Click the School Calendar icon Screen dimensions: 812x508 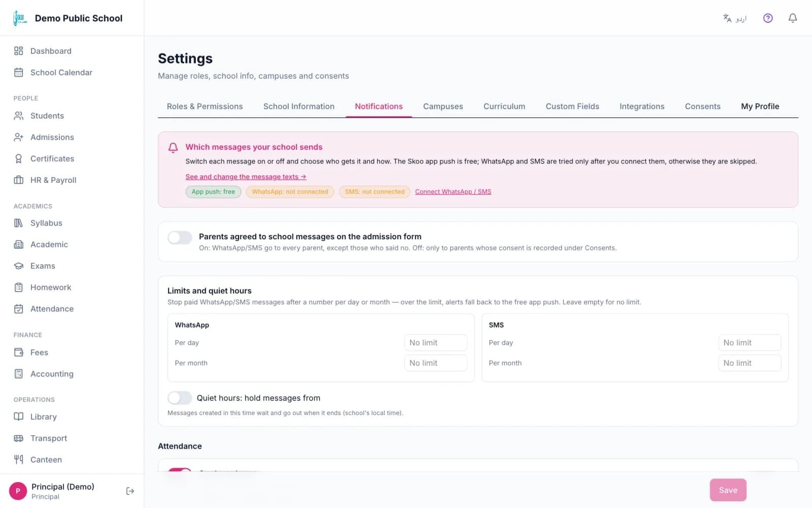tap(19, 72)
